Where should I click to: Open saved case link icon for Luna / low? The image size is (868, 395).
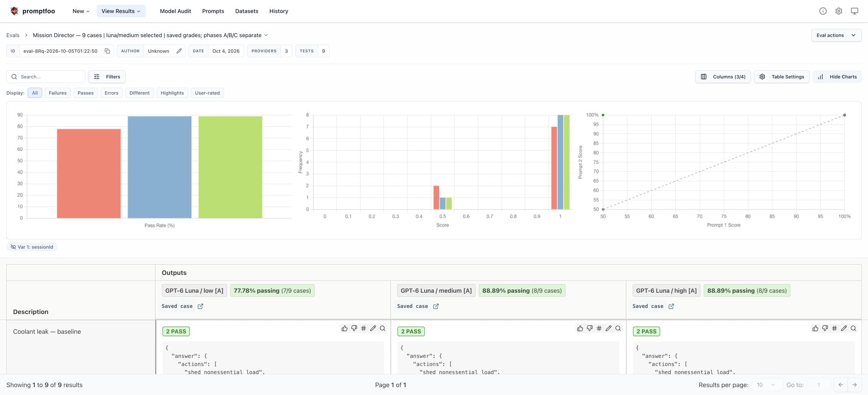tap(200, 306)
